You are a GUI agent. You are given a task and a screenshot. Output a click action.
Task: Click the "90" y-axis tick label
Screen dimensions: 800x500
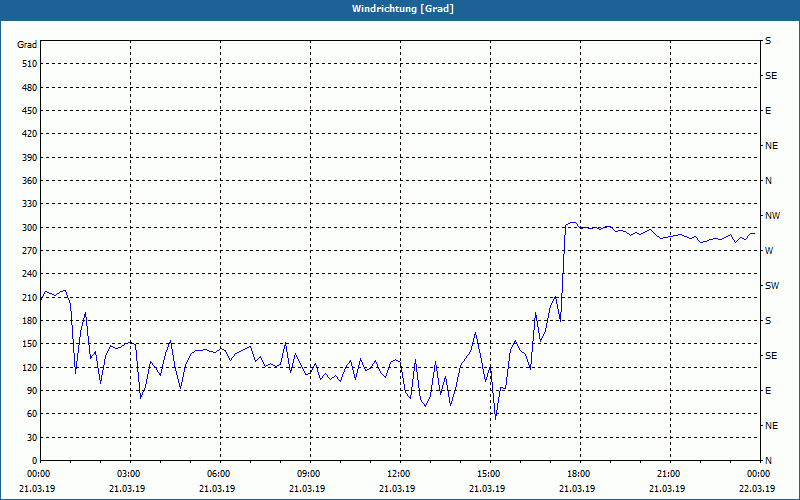coord(32,391)
